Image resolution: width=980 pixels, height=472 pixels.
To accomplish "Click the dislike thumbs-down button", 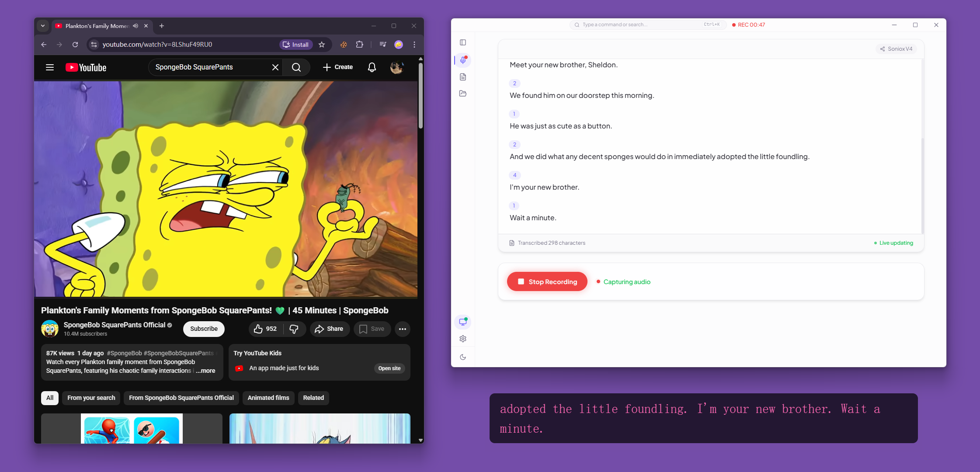I will (294, 329).
